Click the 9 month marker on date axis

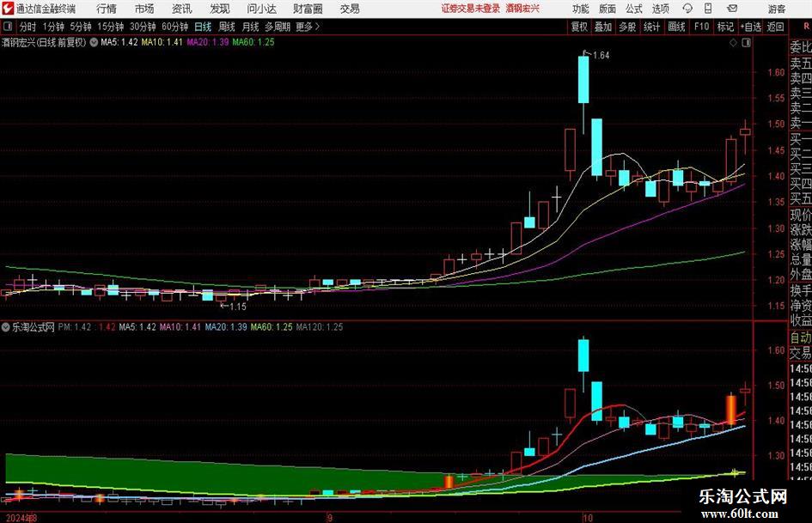[x=329, y=518]
